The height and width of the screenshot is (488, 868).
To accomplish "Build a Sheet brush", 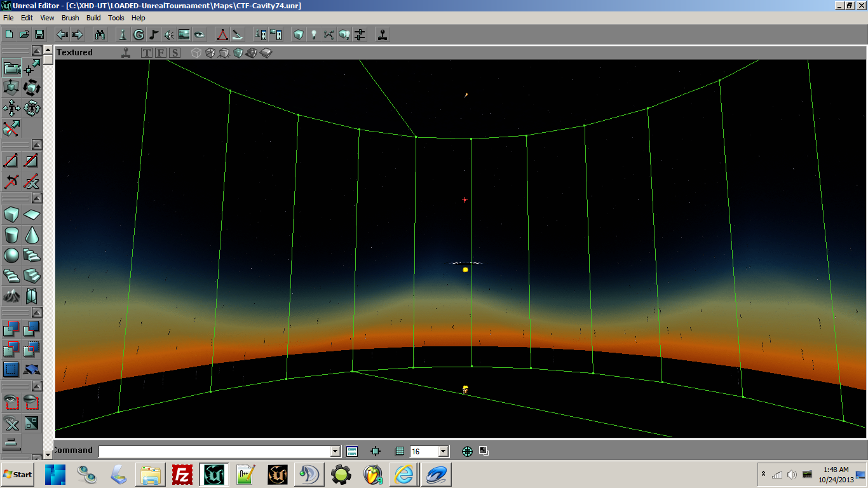I will pyautogui.click(x=32, y=215).
